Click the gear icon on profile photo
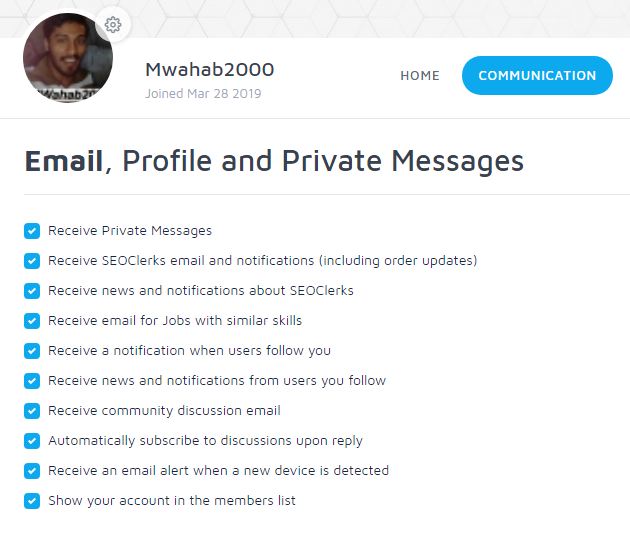The image size is (630, 538). pos(113,25)
